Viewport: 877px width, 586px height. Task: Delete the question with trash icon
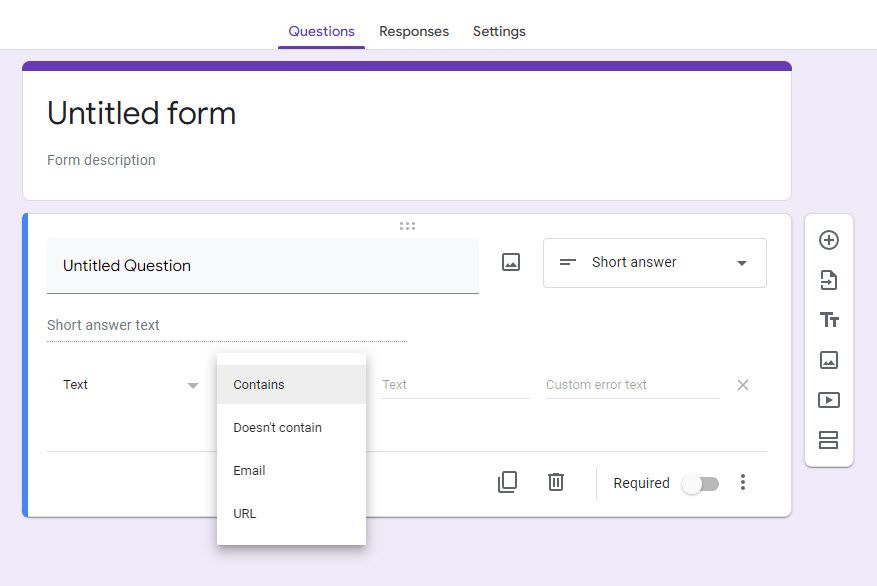pos(556,482)
